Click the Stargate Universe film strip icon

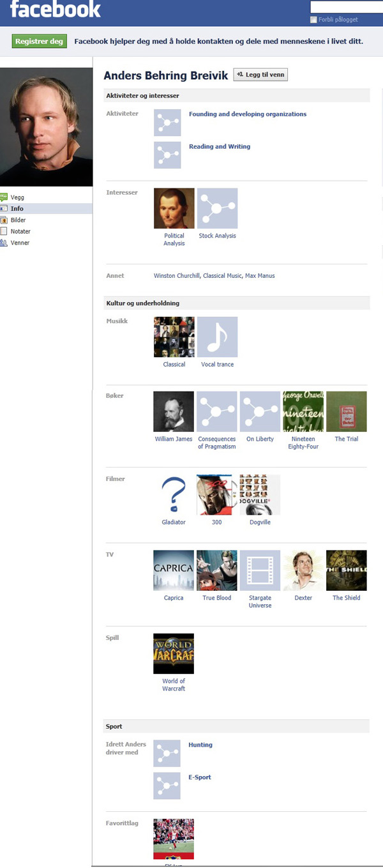(x=260, y=570)
